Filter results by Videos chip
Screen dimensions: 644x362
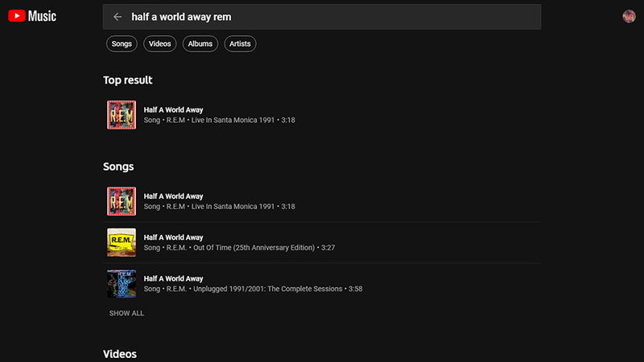click(x=159, y=44)
